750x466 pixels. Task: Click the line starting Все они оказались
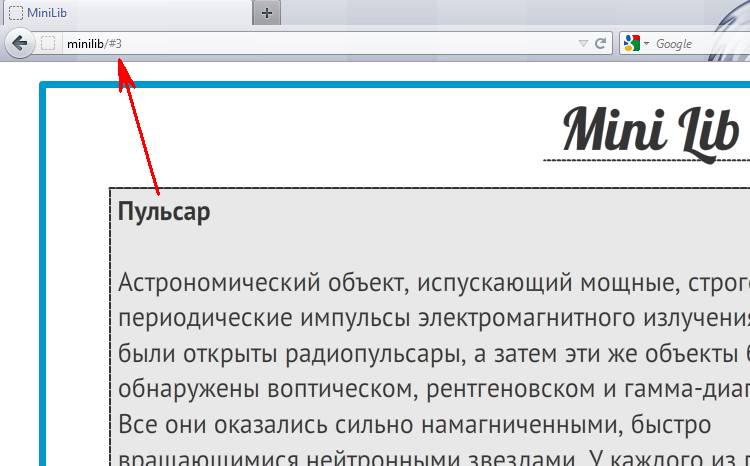click(x=414, y=424)
